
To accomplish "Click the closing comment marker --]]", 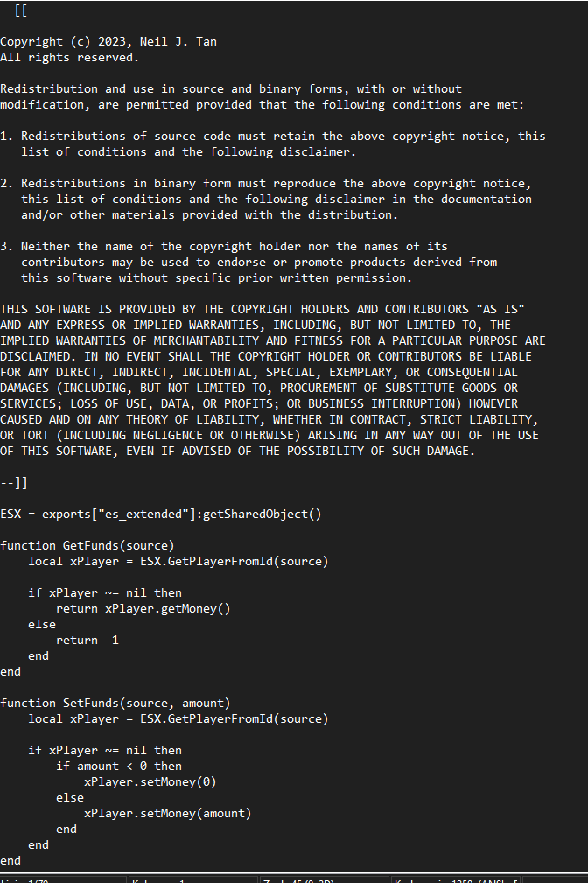I will 14,482.
